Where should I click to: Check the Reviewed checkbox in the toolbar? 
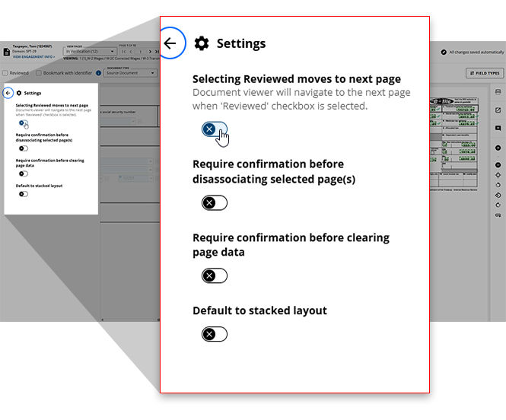[x=5, y=73]
